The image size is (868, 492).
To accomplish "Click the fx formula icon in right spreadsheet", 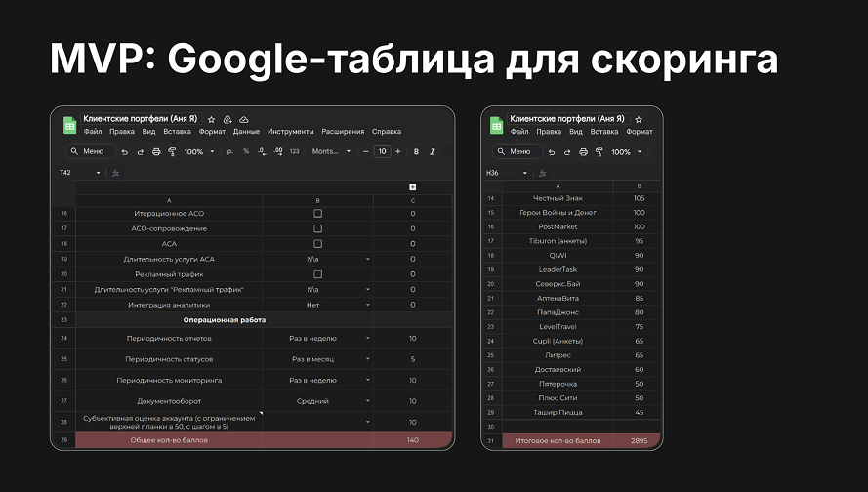I will tap(543, 173).
